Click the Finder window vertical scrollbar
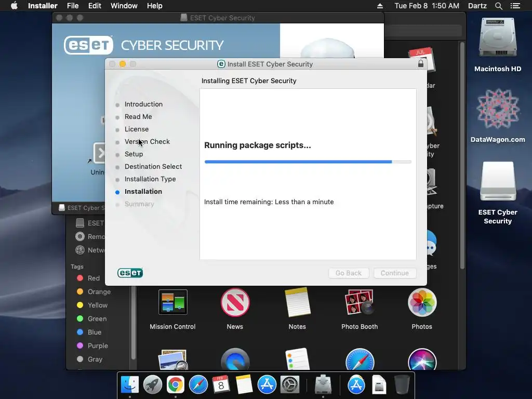 [x=462, y=156]
